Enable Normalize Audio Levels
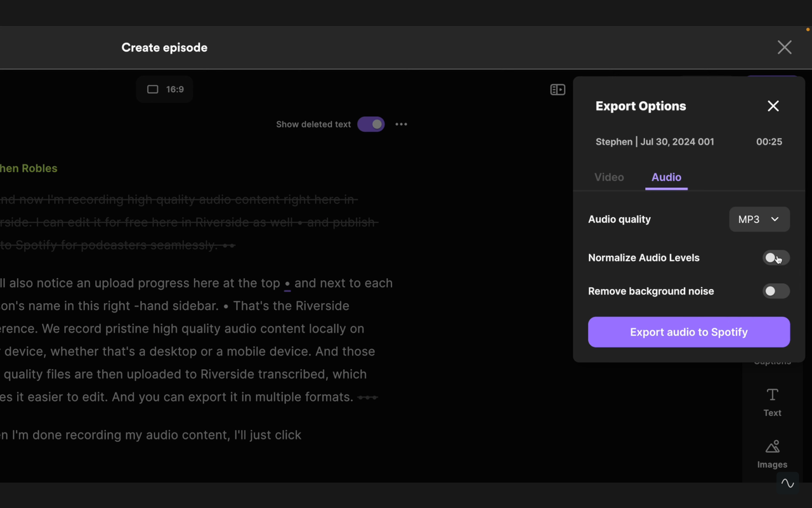This screenshot has height=508, width=812. point(776,258)
